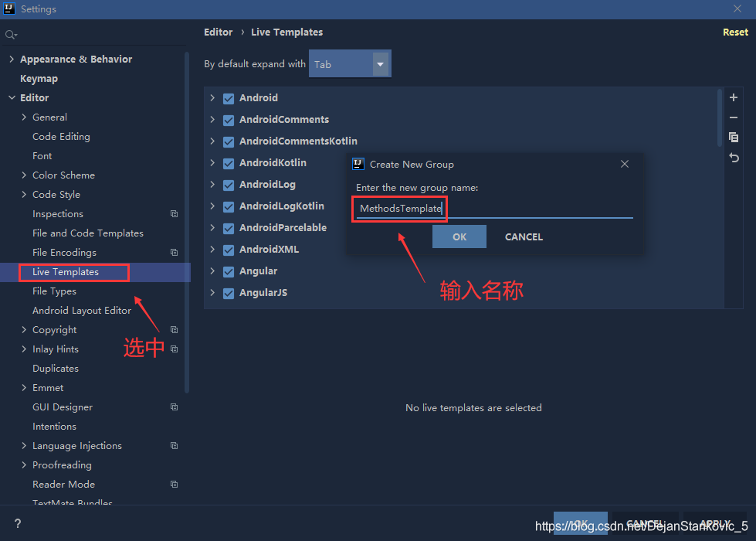The image size is (756, 541).
Task: Duplicate template using the copy icon
Action: [734, 138]
